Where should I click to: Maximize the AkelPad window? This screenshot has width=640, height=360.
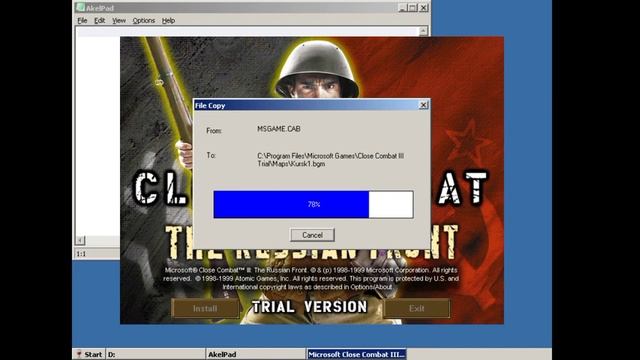413,7
